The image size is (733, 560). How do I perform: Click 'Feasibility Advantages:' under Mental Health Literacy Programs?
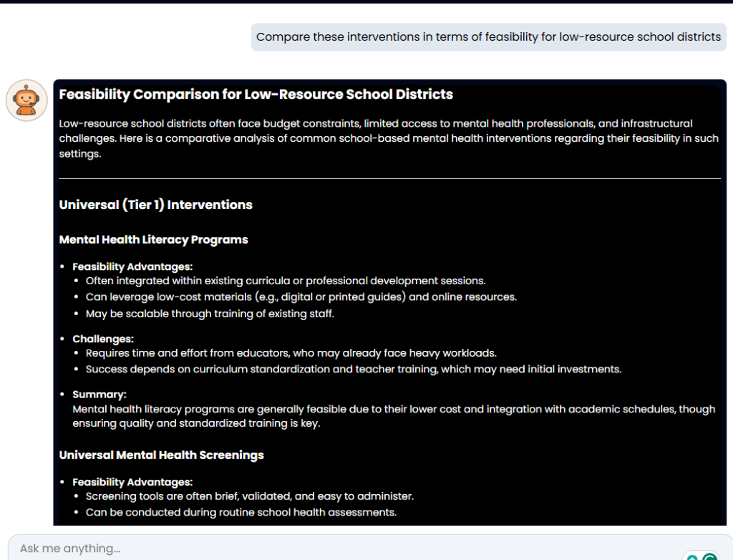click(x=132, y=267)
